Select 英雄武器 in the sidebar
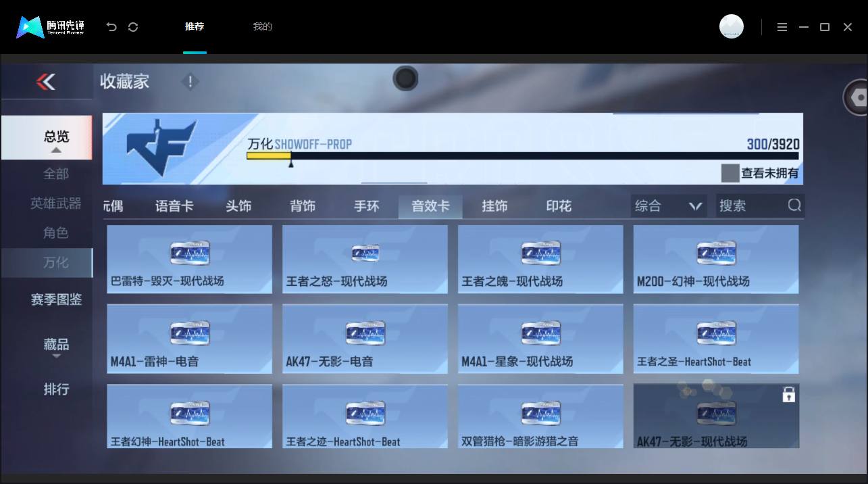Image resolution: width=868 pixels, height=484 pixels. click(x=56, y=203)
